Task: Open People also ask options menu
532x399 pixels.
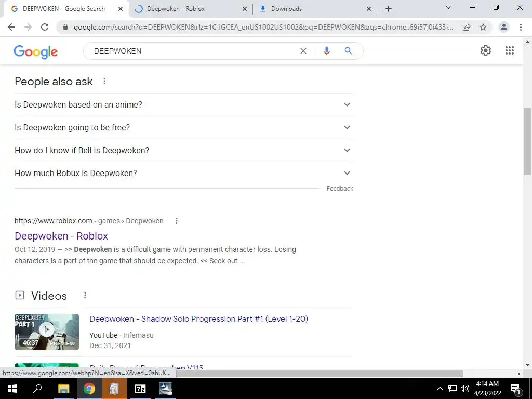Action: 104,81
